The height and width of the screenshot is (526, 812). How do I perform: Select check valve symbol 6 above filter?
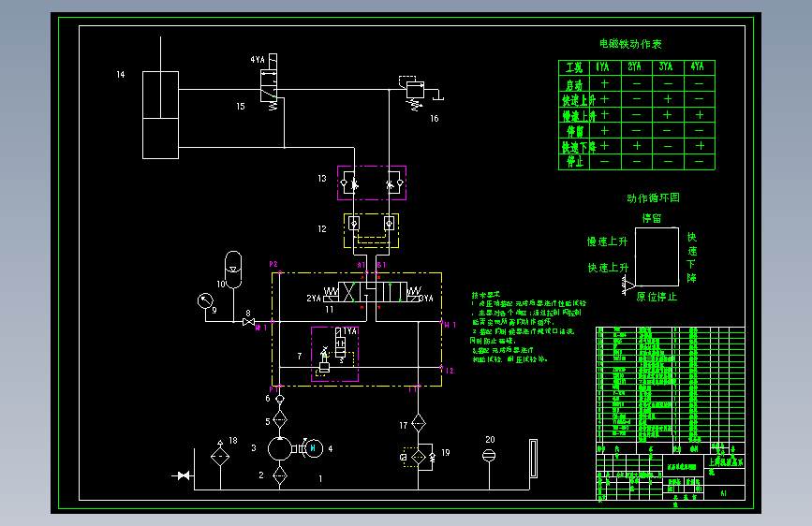click(x=280, y=399)
